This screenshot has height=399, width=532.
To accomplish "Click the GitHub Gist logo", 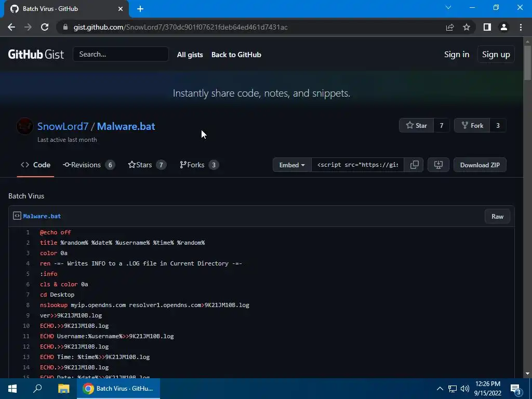I will [x=36, y=54].
